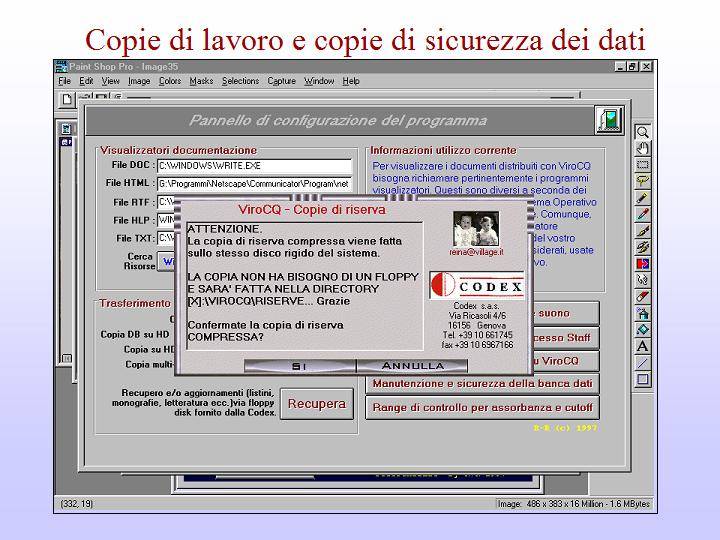The height and width of the screenshot is (540, 720).
Task: Click the 'Informazioni utilizzo corrente' heading
Action: (443, 150)
